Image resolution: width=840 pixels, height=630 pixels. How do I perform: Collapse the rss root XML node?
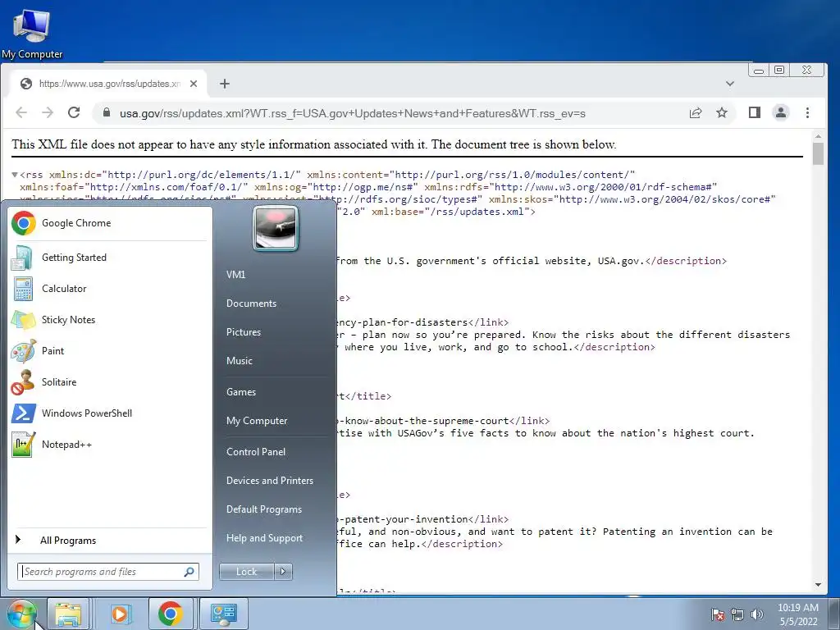pos(15,175)
